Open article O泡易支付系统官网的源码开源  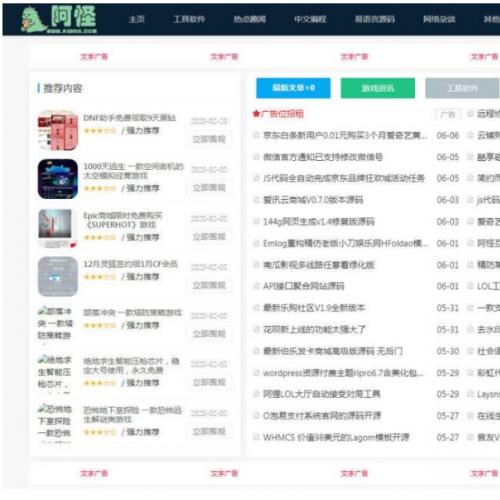[322, 416]
